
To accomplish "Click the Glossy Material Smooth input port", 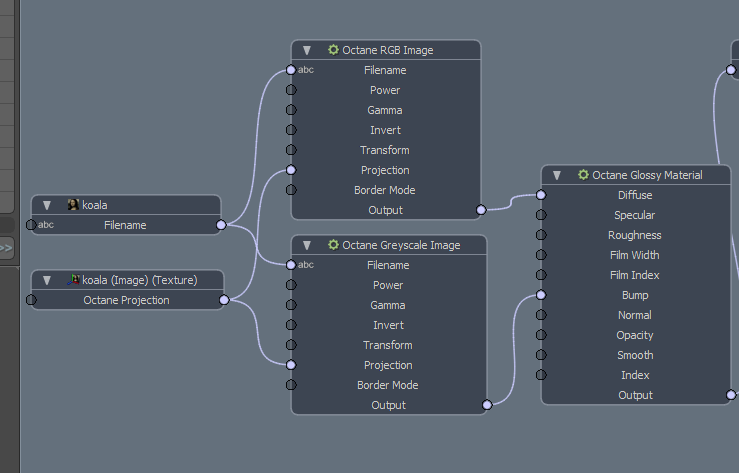I will [x=541, y=355].
